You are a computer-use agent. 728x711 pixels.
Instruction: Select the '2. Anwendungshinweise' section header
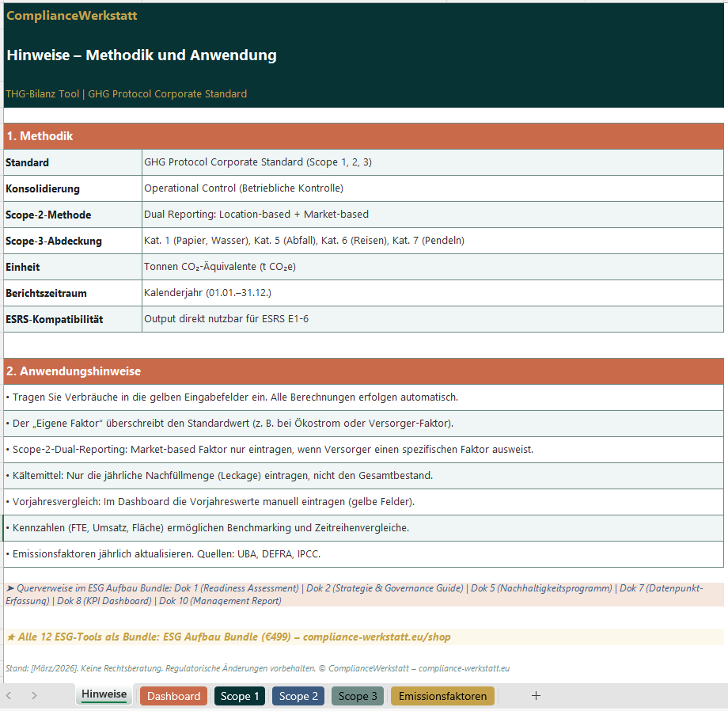[x=363, y=371]
